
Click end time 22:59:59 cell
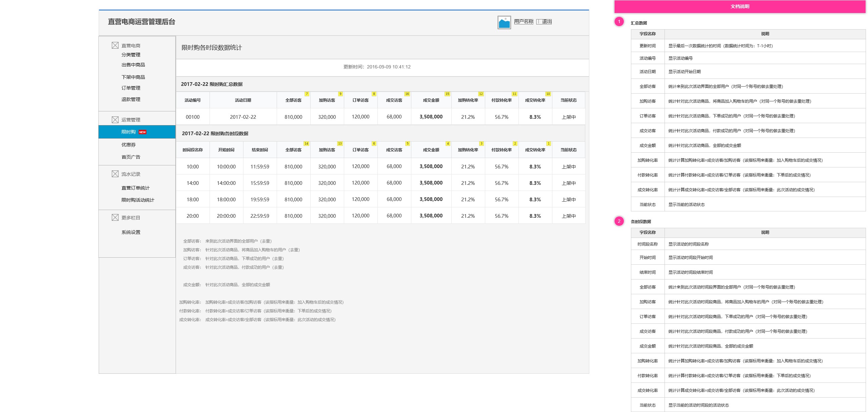[260, 216]
